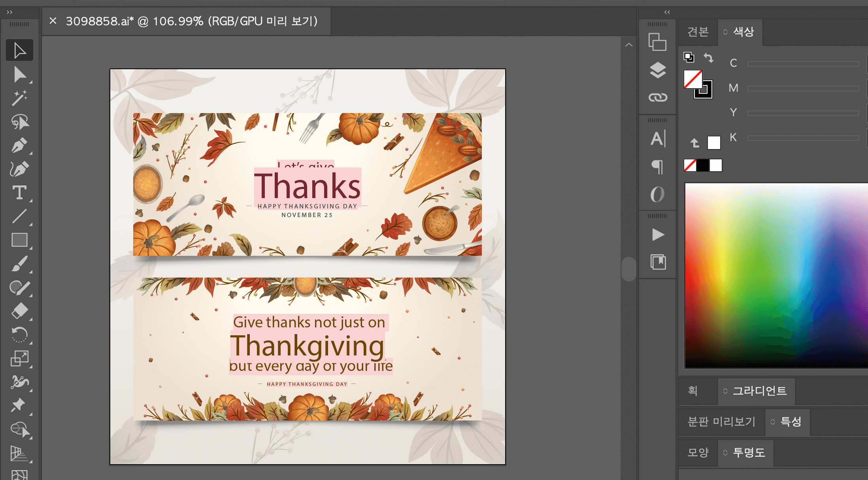Select the Rectangle tool
Screen dimensions: 868x480
tap(19, 240)
